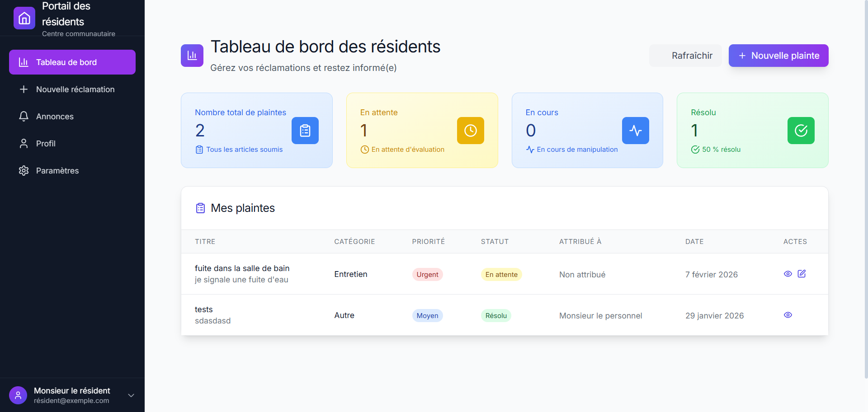View details of the bathroom leak complaint
The width and height of the screenshot is (868, 412).
point(788,274)
